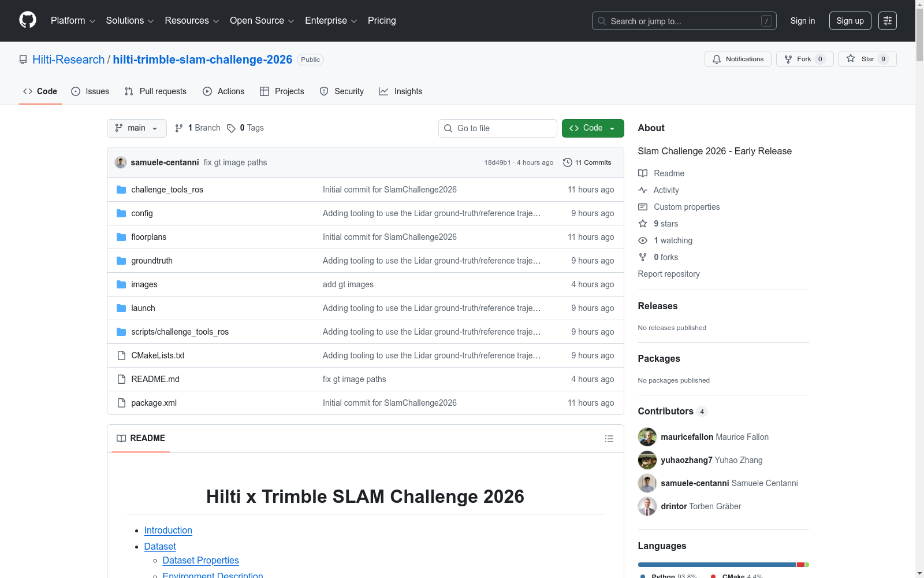Image resolution: width=924 pixels, height=578 pixels.
Task: Click the Go to file input
Action: pyautogui.click(x=498, y=128)
